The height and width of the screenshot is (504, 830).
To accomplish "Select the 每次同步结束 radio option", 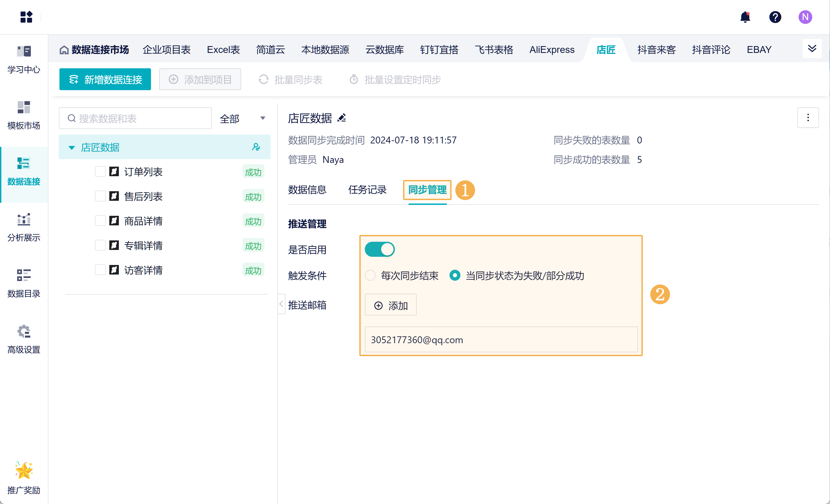I will tap(370, 275).
